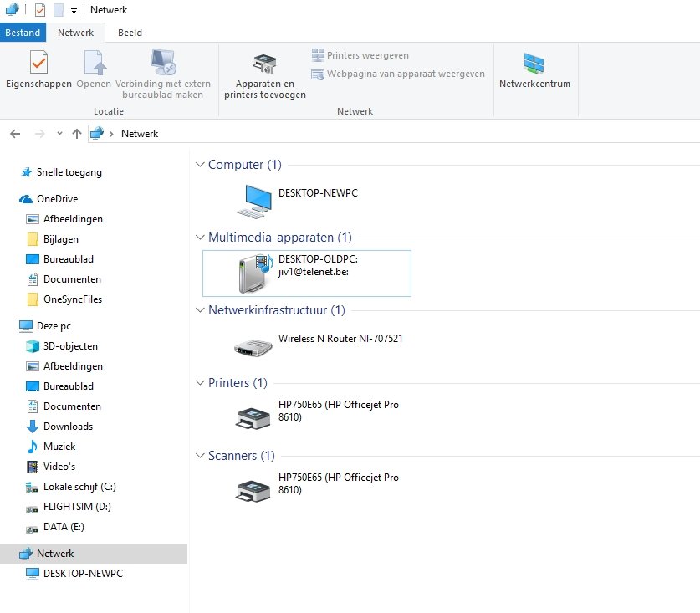Click Verbinding met extern bureaublad maken icon
Screen dimensions: 700x613
point(163,63)
